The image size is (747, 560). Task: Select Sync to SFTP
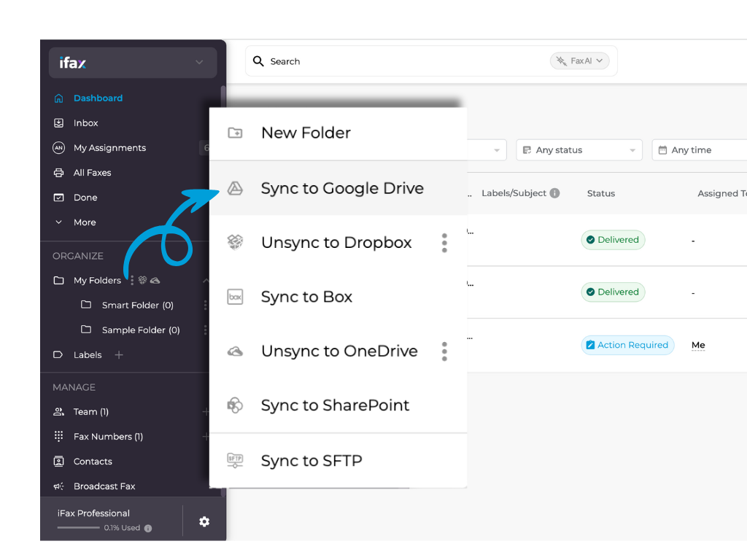pos(338,461)
